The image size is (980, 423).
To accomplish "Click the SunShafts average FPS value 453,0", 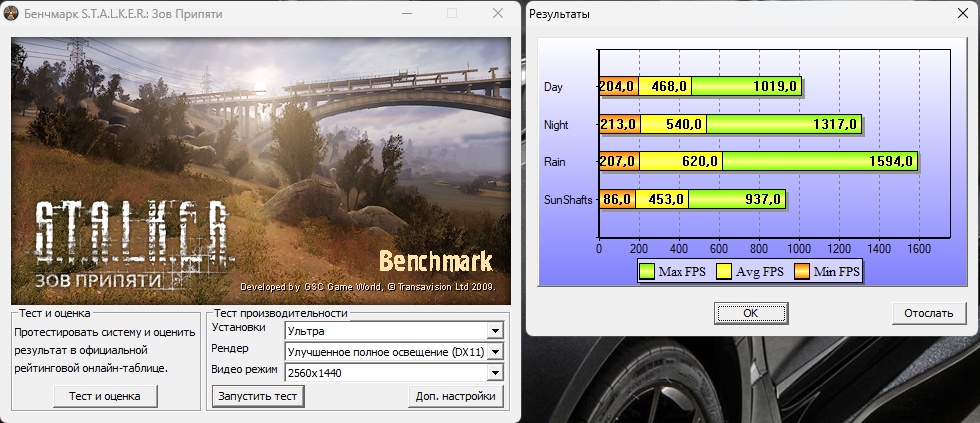I will click(x=668, y=199).
